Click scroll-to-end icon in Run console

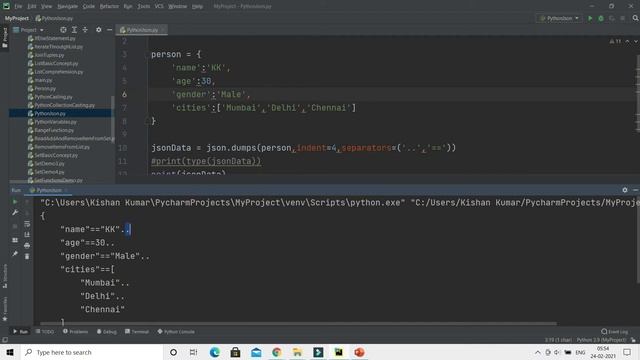(x=27, y=235)
